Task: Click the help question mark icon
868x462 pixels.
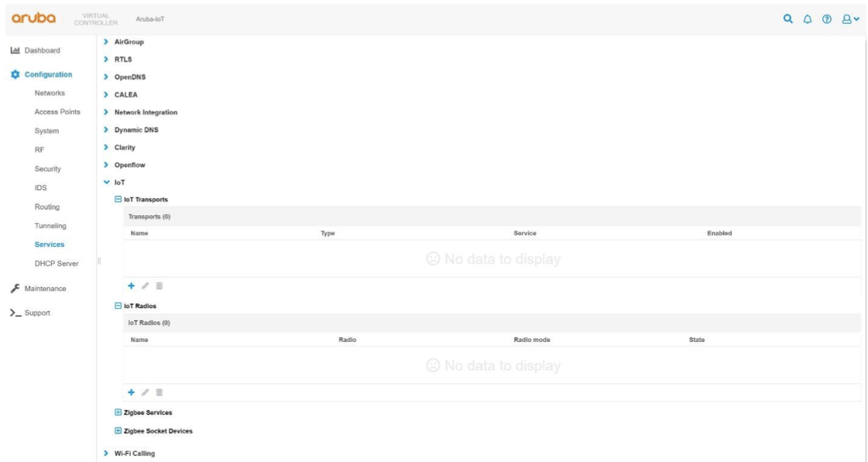Action: 825,19
